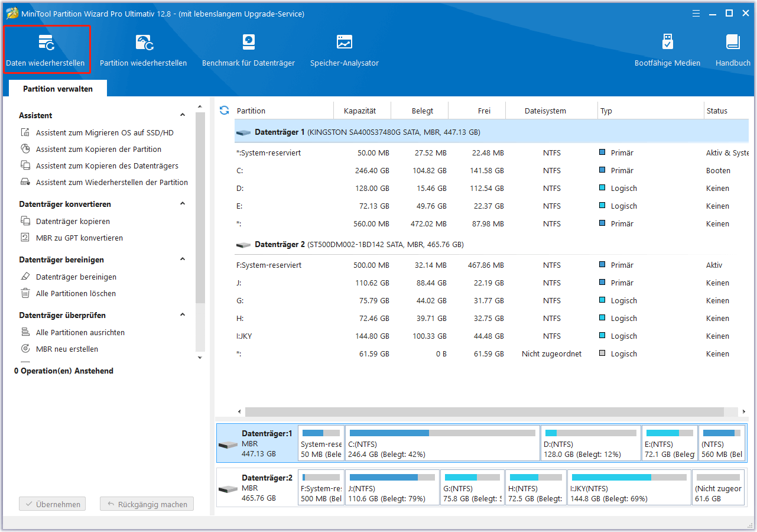Select the Nicht zugeordnet 61.59 GB row
The image size is (757, 532).
click(491, 354)
